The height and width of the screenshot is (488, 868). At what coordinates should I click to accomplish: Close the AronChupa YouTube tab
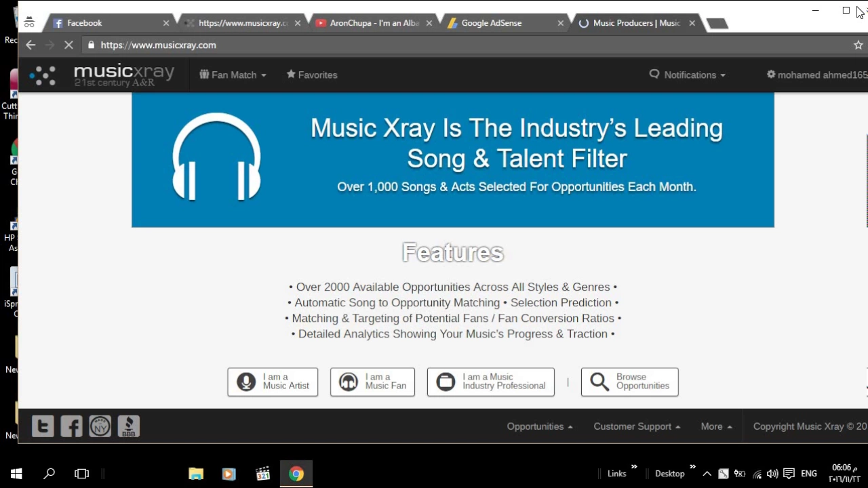click(x=429, y=23)
